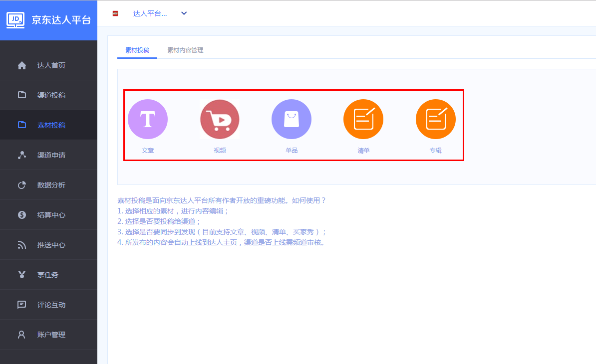Select the 素材投稿 tab
Image resolution: width=596 pixels, height=364 pixels.
click(137, 50)
